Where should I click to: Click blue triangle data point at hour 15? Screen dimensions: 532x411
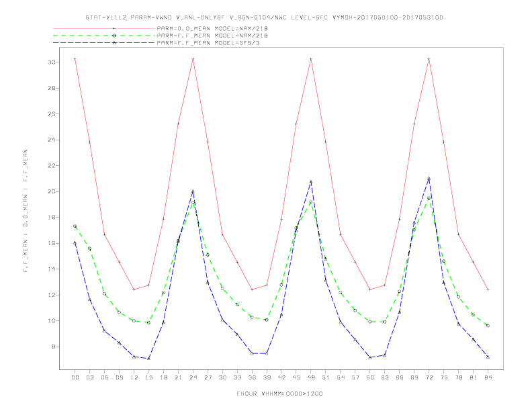point(148,359)
